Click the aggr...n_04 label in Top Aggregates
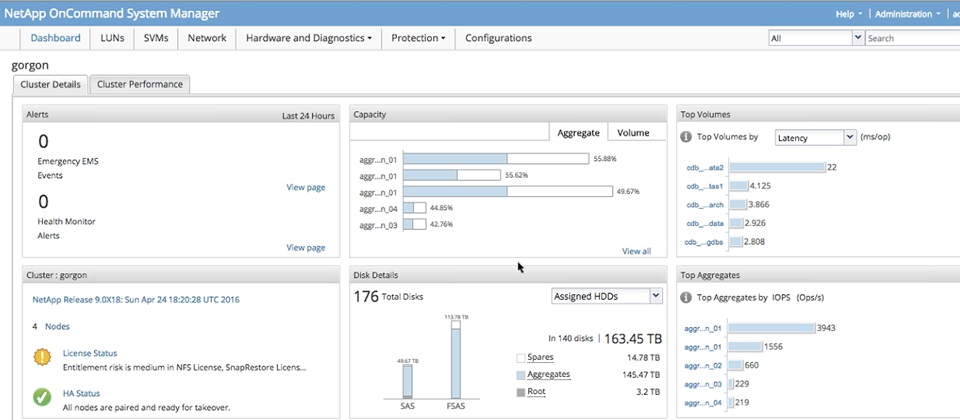This screenshot has height=420, width=960. point(703,403)
